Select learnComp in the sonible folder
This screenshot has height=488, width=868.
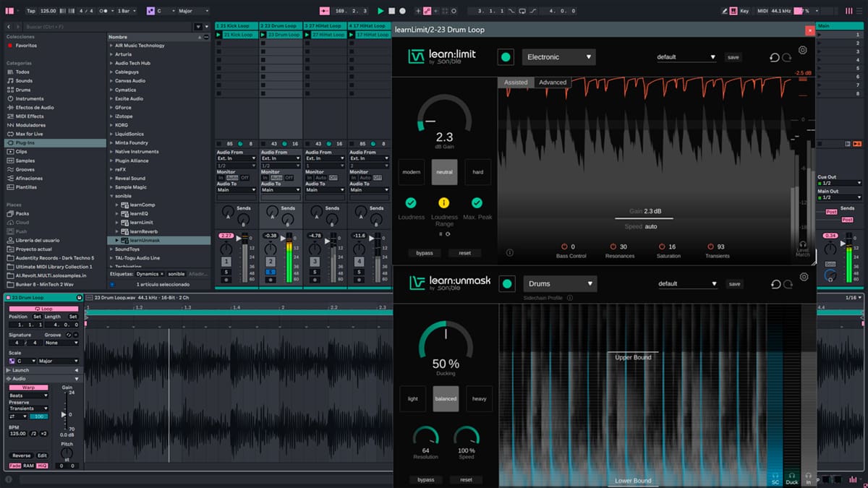click(x=142, y=205)
